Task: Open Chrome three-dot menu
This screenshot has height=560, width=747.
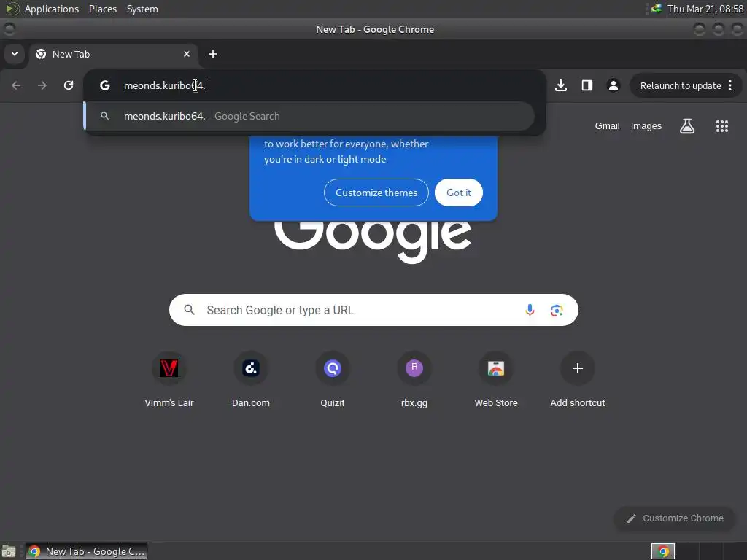Action: [730, 86]
